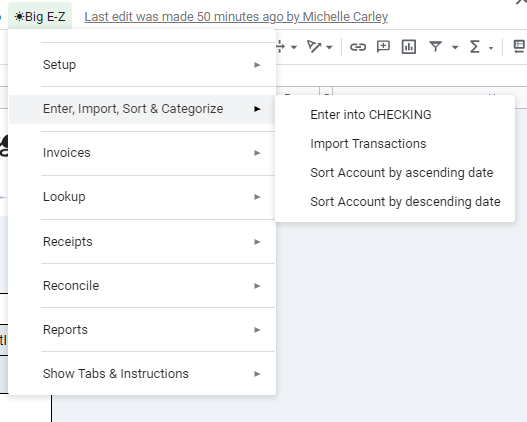This screenshot has height=422, width=527.
Task: Open the Setup submenu
Action: coord(142,65)
